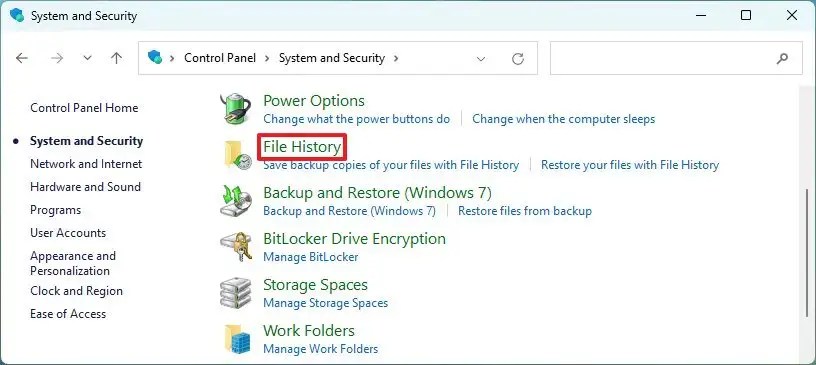Go up one folder level arrow
The width and height of the screenshot is (816, 365).
coord(117,58)
